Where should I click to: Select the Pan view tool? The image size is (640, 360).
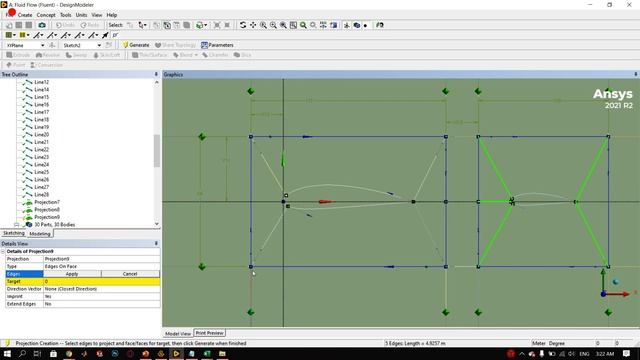253,25
